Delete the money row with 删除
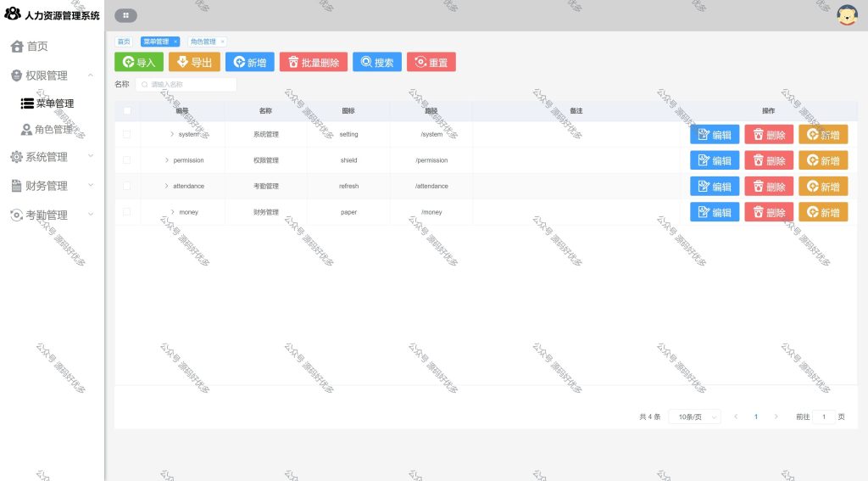This screenshot has height=481, width=868. 769,212
